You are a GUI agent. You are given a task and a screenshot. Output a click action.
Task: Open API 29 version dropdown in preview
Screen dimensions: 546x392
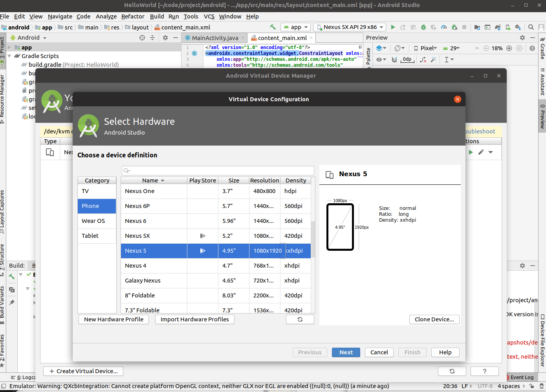[451, 48]
